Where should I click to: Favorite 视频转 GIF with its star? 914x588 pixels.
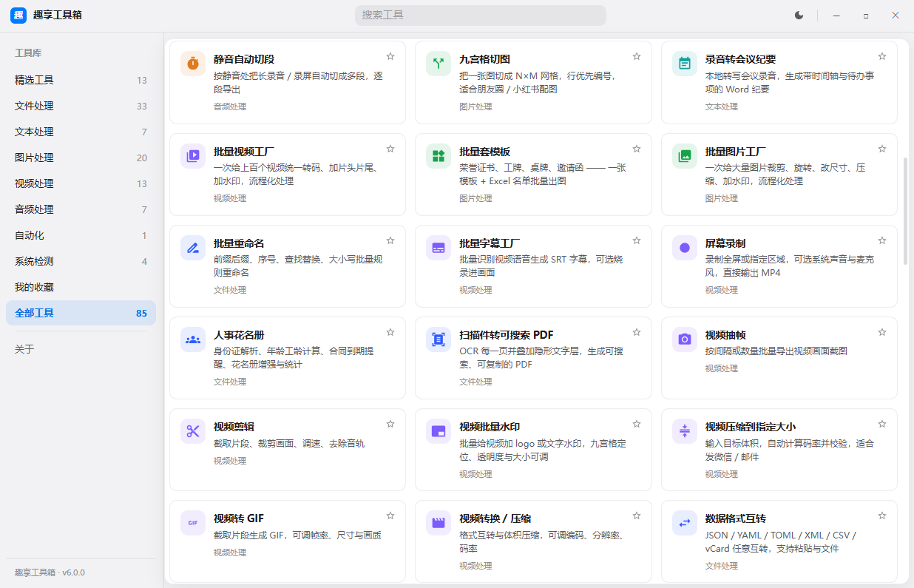click(390, 516)
